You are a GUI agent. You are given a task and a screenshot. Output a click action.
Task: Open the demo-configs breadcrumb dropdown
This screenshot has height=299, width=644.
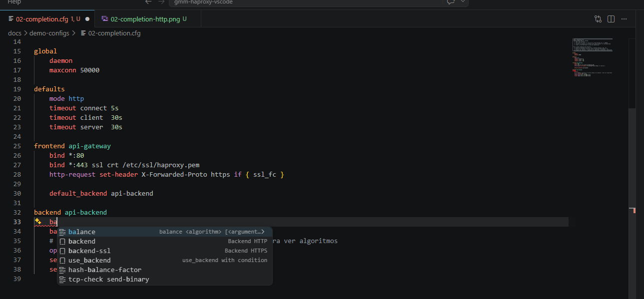pos(48,33)
